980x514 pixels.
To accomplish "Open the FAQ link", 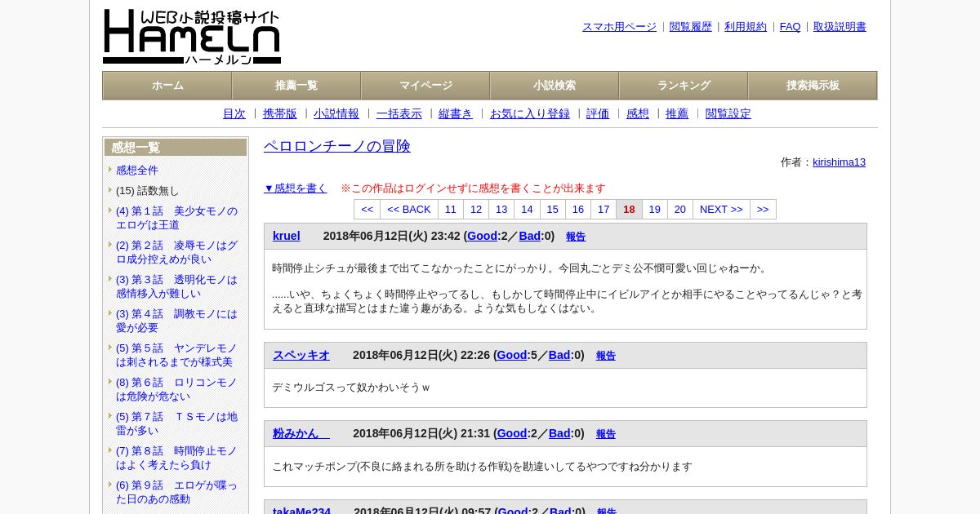I will tap(791, 27).
